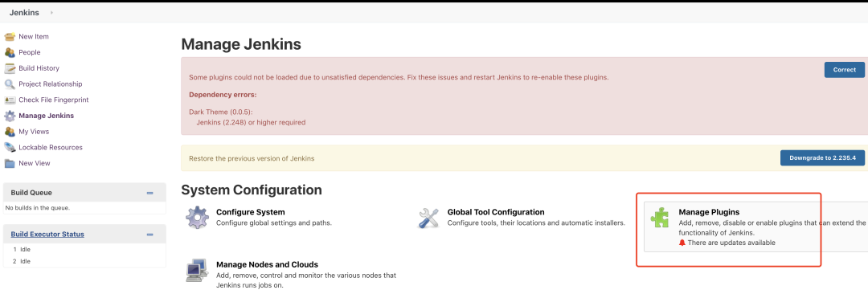Collapse the Build Queue panel
Screen dimensions: 868x294
149,193
